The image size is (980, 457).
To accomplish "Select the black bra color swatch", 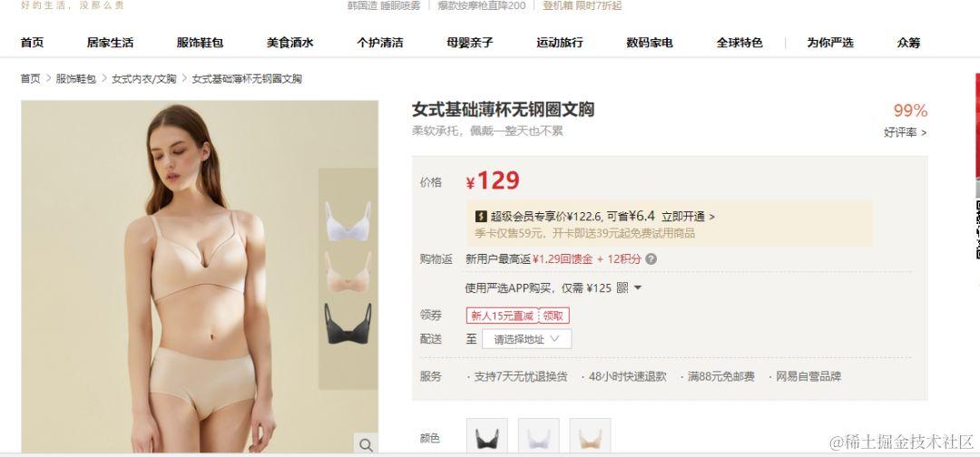I will [x=487, y=437].
